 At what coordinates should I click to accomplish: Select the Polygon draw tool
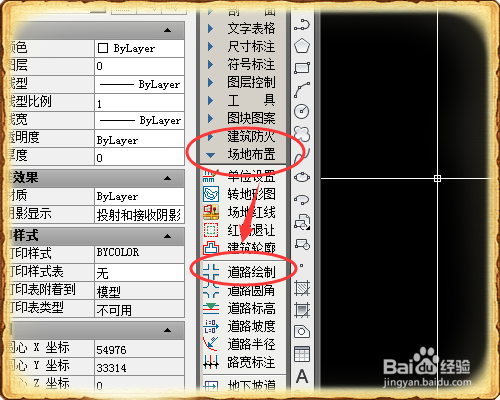(x=302, y=46)
